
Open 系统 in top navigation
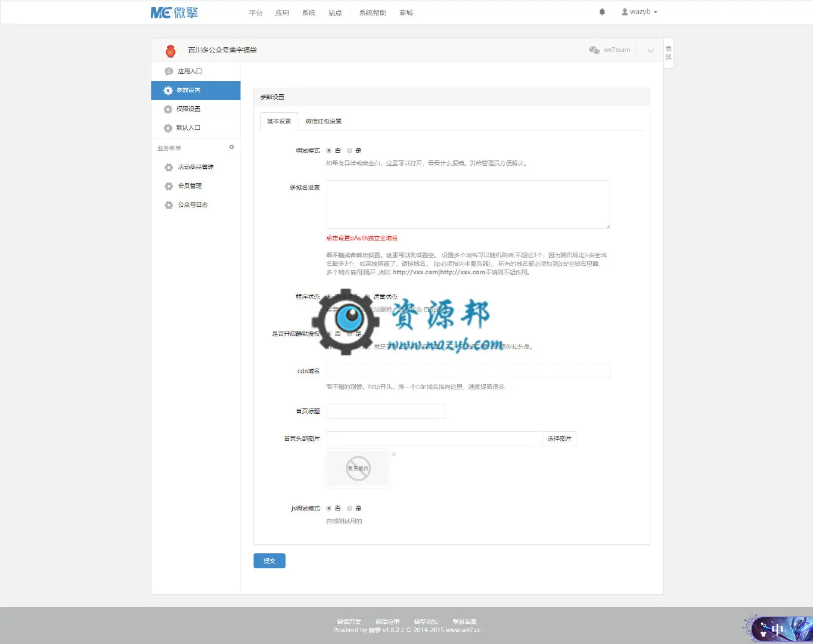coord(309,13)
